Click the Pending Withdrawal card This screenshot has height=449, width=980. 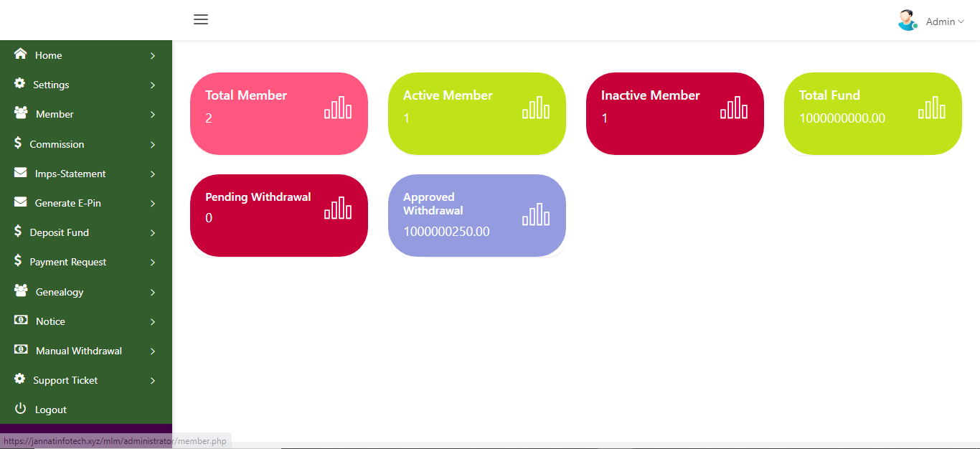click(x=278, y=215)
